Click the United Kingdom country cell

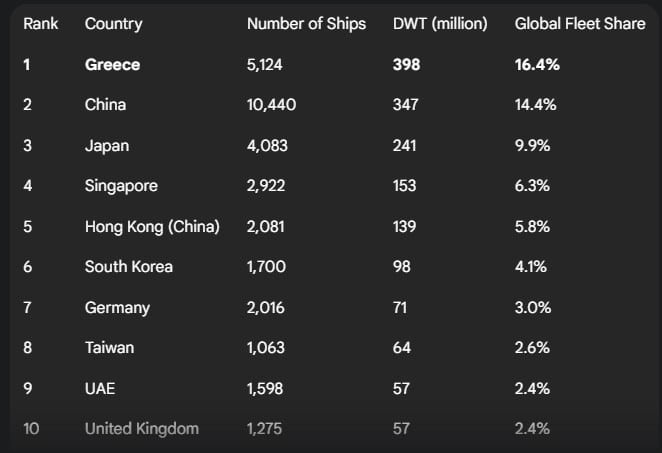tap(142, 428)
